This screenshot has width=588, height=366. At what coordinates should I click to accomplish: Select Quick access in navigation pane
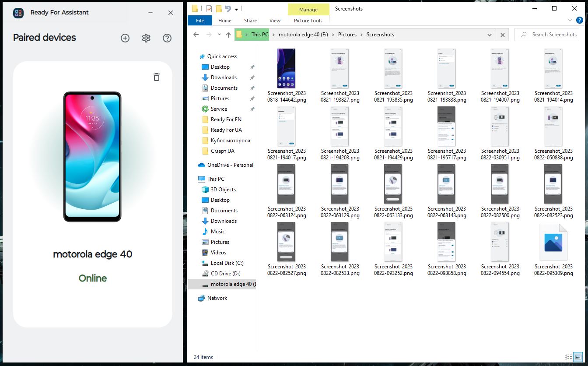coord(222,56)
